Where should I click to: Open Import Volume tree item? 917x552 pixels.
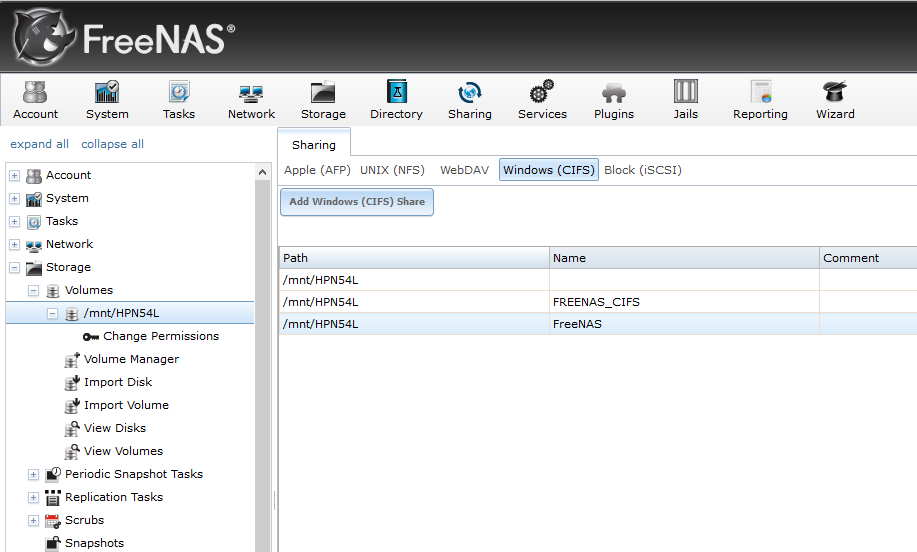click(x=126, y=405)
